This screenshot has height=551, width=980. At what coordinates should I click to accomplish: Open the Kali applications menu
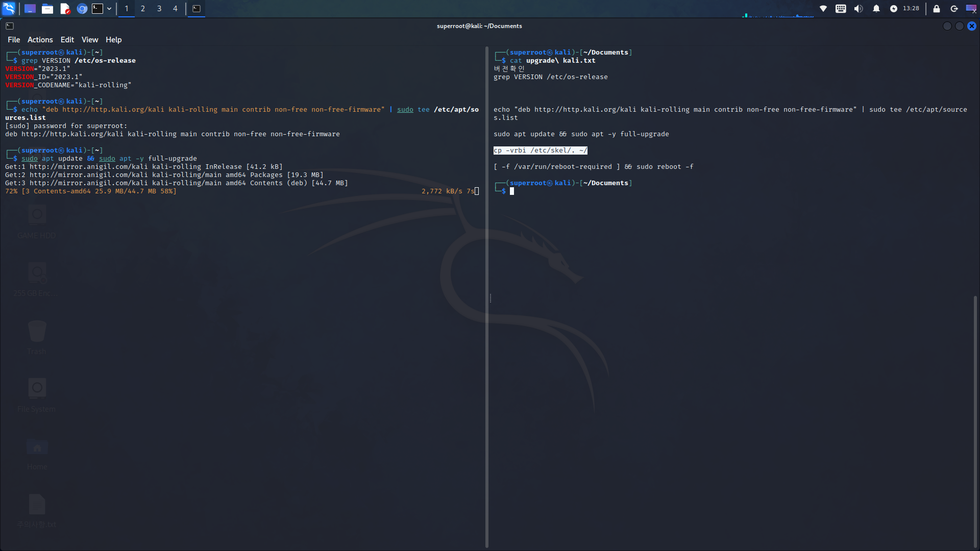coord(9,8)
